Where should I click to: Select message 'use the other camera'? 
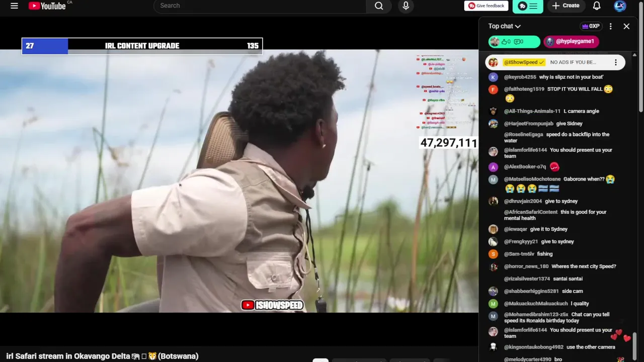(591, 347)
